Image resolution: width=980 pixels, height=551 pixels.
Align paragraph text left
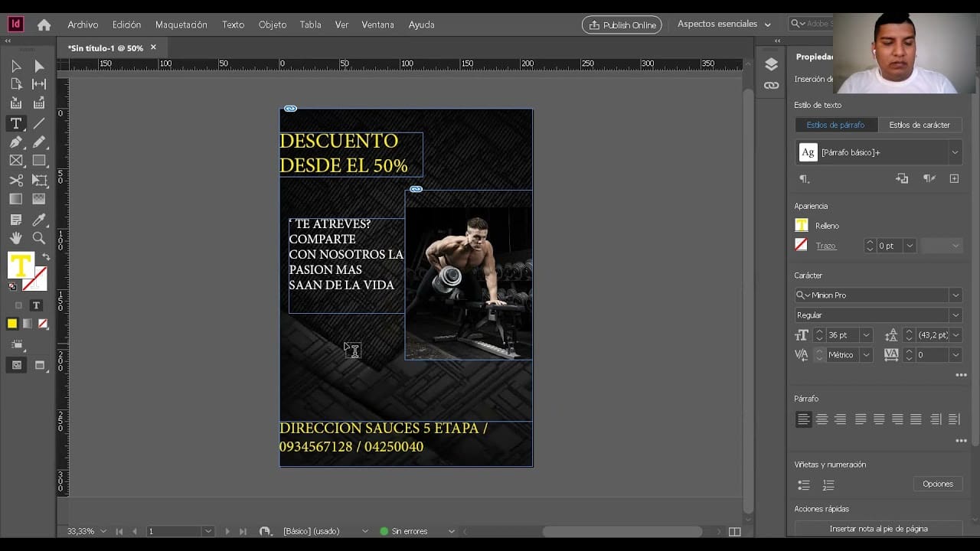[803, 419]
